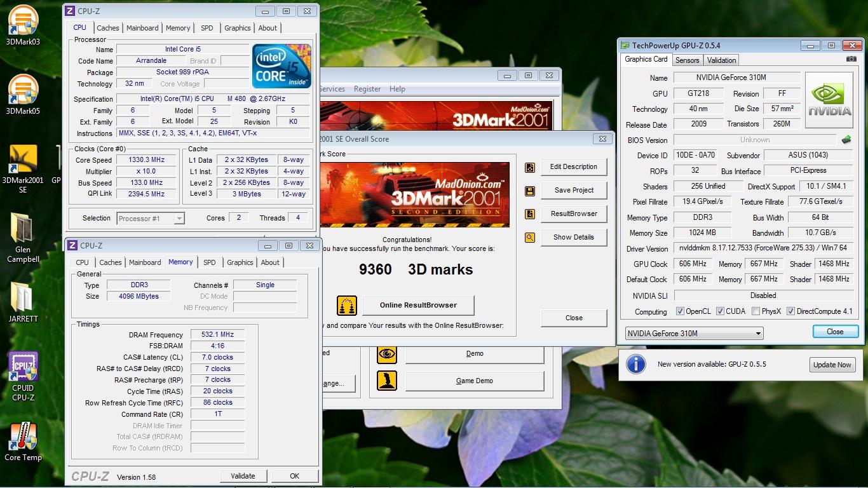
Task: Launch CPUID CPU-Z desktop shortcut
Action: click(x=23, y=376)
